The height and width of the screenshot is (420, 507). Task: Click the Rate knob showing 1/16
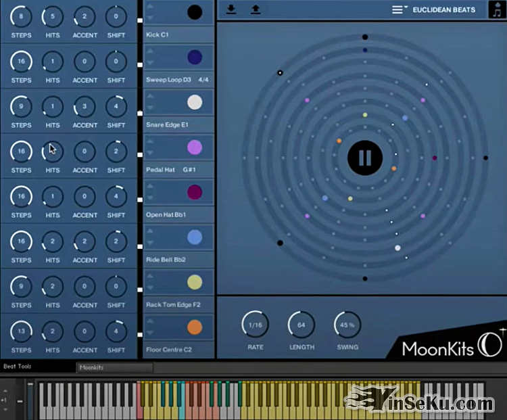(x=256, y=325)
